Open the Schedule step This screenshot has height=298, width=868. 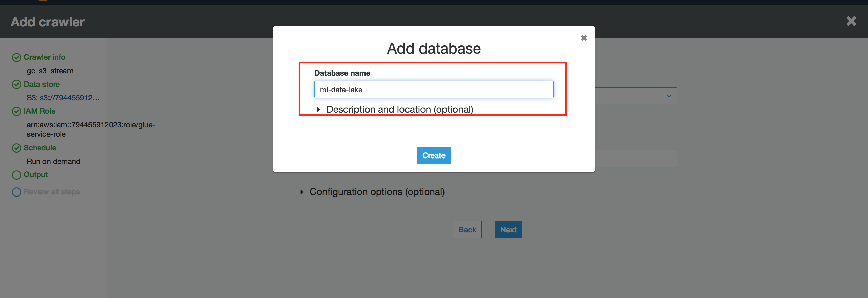[40, 148]
